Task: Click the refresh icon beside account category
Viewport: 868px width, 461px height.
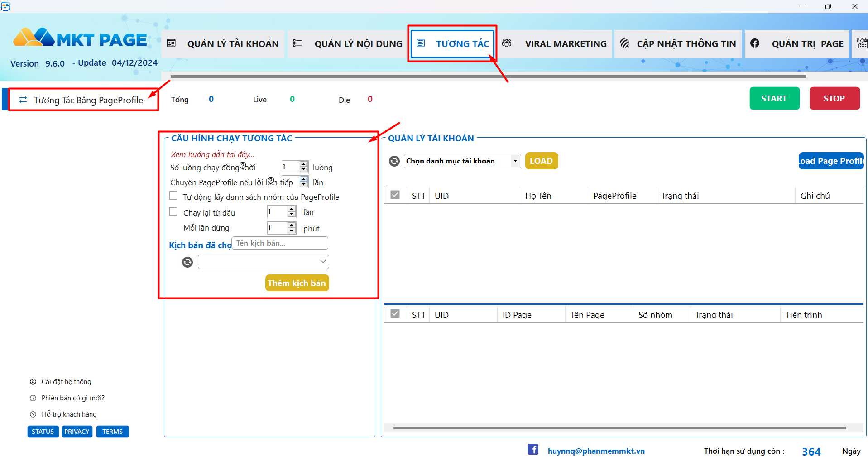Action: [x=394, y=161]
